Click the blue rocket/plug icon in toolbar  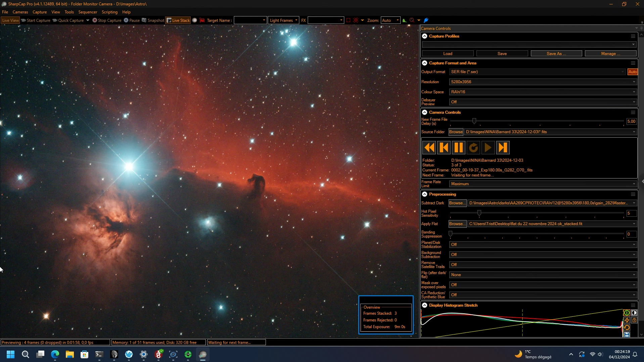coord(426,20)
